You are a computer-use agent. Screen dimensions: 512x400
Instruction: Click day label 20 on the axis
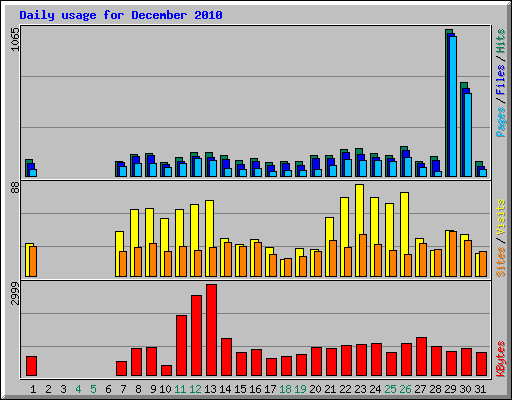click(x=315, y=389)
